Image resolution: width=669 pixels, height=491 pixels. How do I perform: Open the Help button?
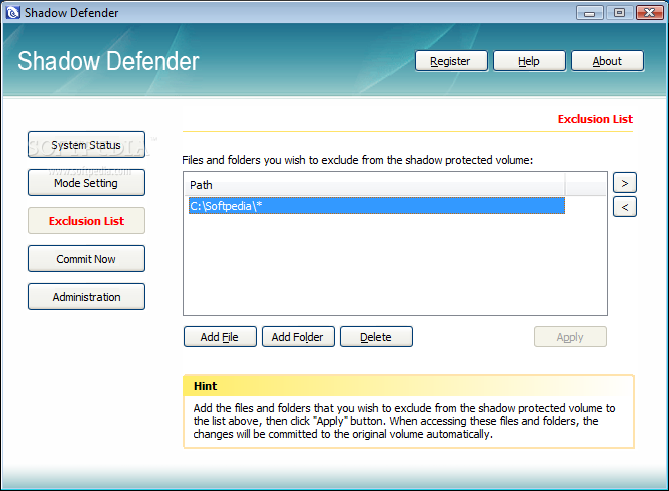(529, 61)
